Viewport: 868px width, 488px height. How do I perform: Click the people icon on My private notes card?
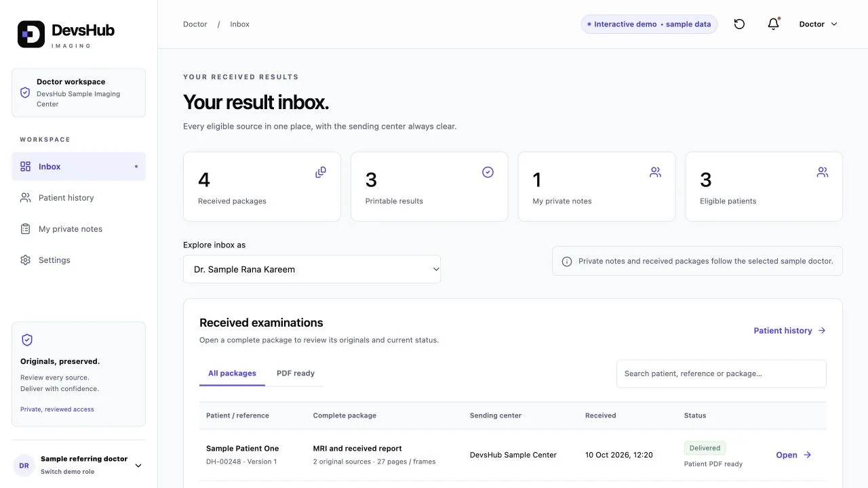[x=655, y=172]
